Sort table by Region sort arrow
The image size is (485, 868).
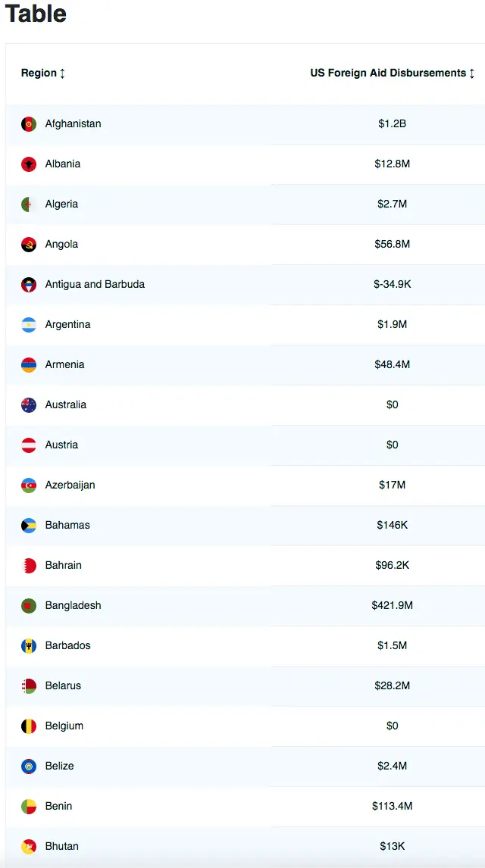[63, 73]
